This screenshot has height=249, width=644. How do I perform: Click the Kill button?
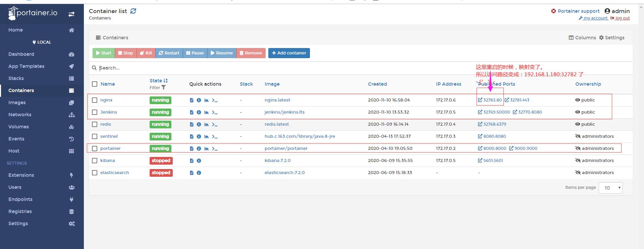tap(146, 53)
